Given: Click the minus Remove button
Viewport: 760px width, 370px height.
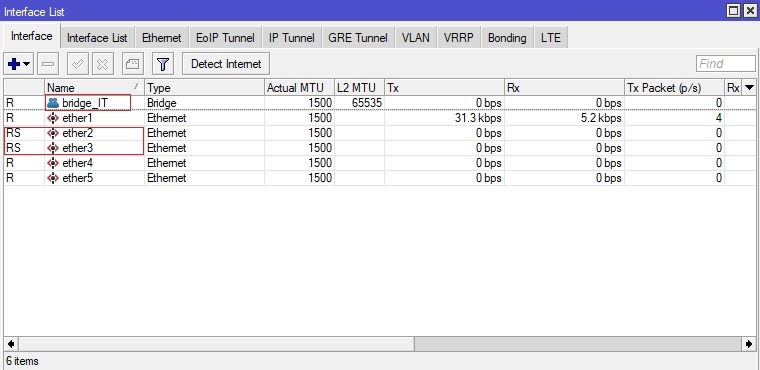Looking at the screenshot, I should coord(48,64).
